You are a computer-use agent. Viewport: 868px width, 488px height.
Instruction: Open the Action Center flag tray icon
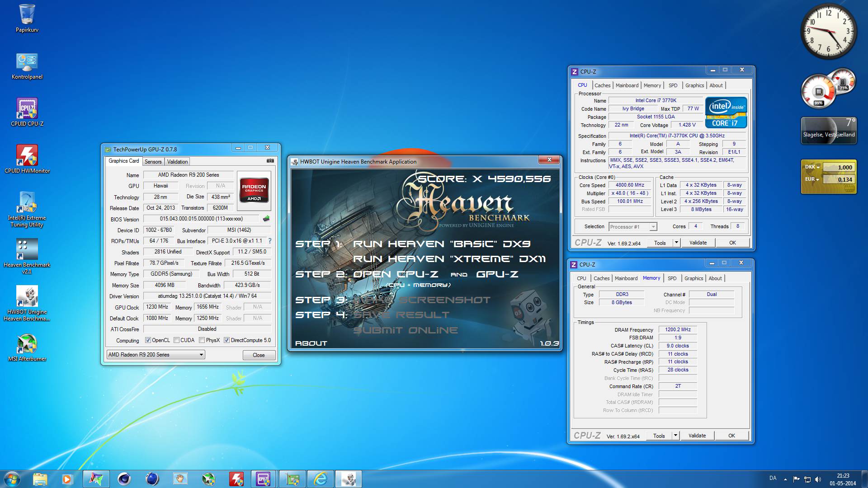pyautogui.click(x=796, y=479)
